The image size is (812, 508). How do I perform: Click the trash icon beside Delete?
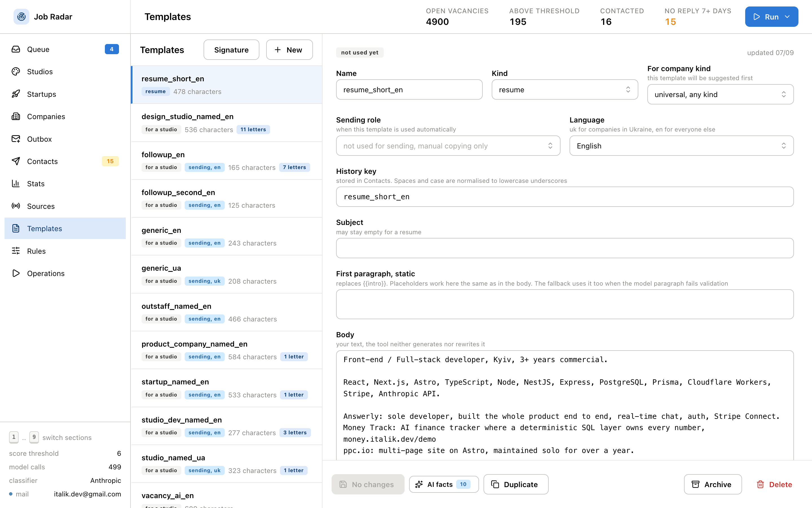[760, 484]
